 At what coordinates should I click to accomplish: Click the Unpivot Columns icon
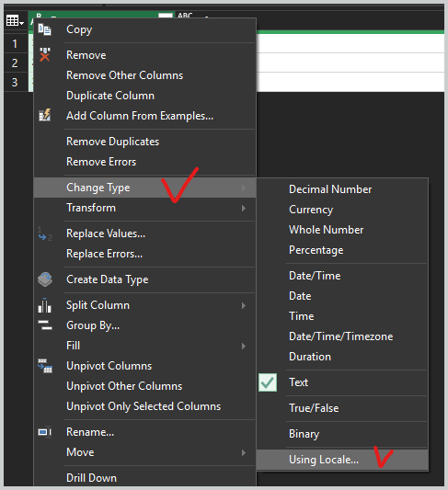45,366
